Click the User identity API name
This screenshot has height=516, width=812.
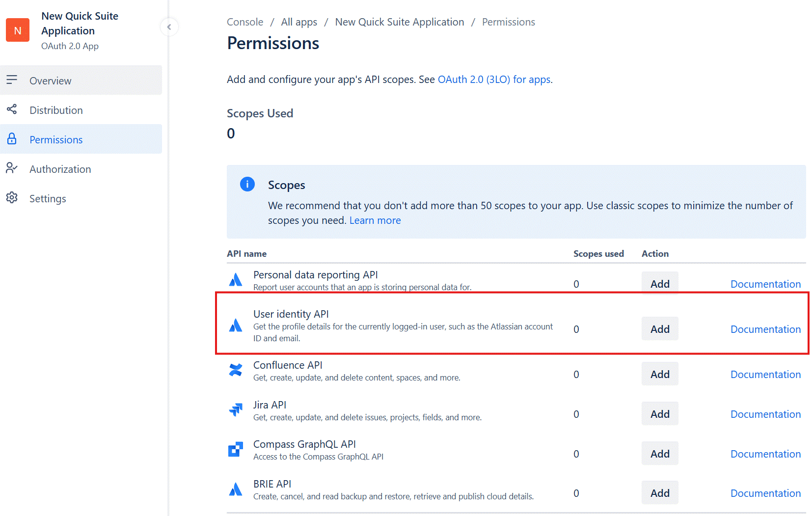[291, 314]
